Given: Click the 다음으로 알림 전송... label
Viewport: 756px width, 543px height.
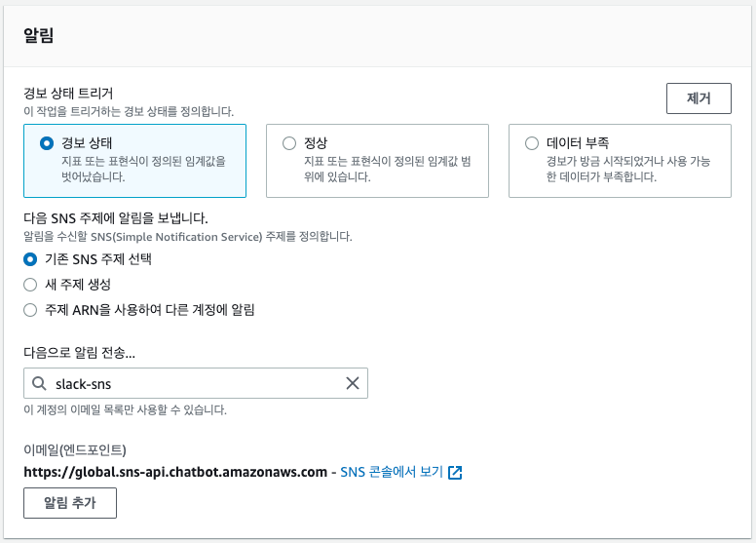Looking at the screenshot, I should click(x=80, y=353).
